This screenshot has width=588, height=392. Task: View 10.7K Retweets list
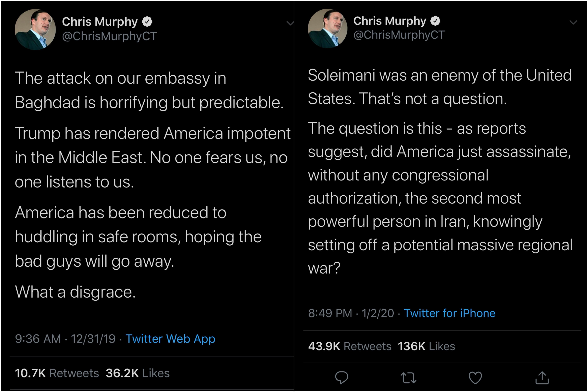coord(57,373)
